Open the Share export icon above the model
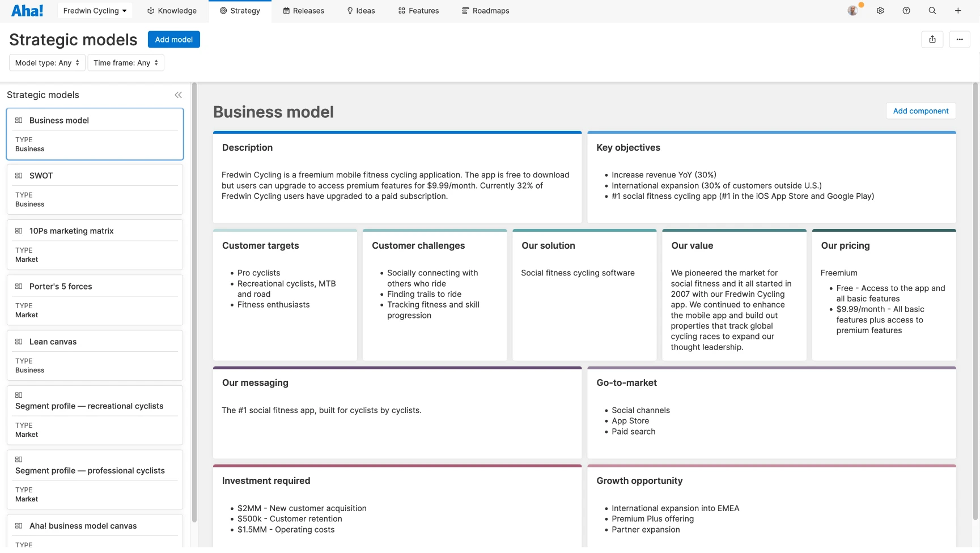This screenshot has width=980, height=553. tap(932, 39)
